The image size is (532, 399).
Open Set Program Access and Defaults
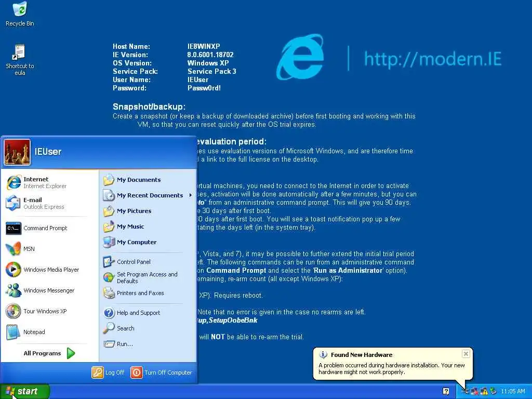click(x=148, y=277)
